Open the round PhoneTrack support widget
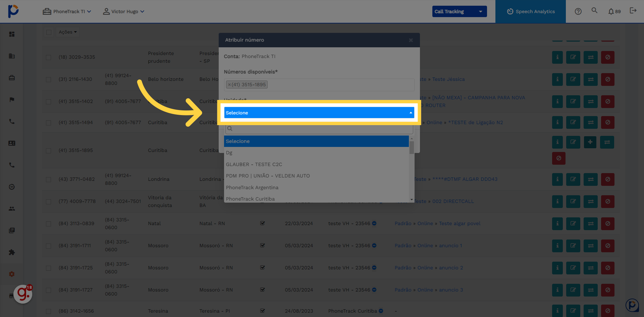The width and height of the screenshot is (644, 317). [x=632, y=305]
